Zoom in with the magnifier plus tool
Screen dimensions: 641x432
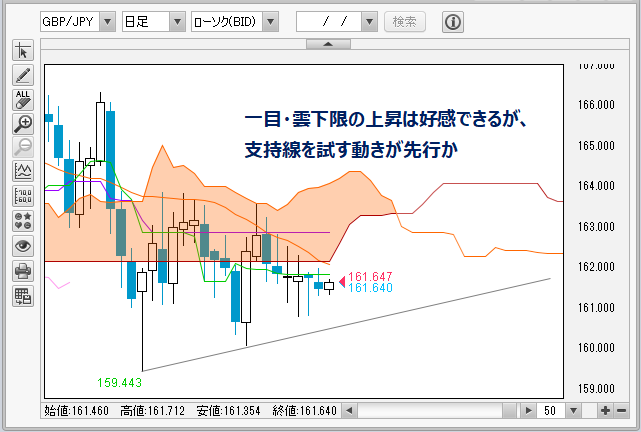[x=23, y=124]
